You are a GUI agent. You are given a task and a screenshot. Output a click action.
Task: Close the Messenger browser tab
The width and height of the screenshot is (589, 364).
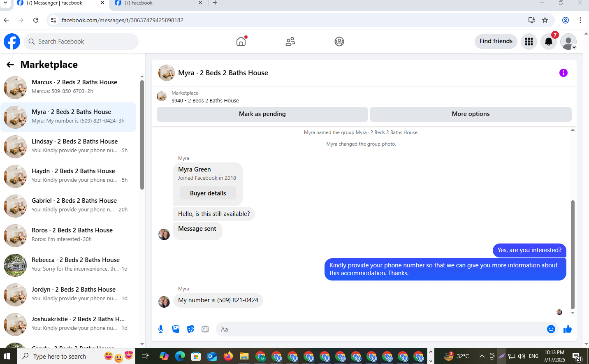(x=102, y=3)
